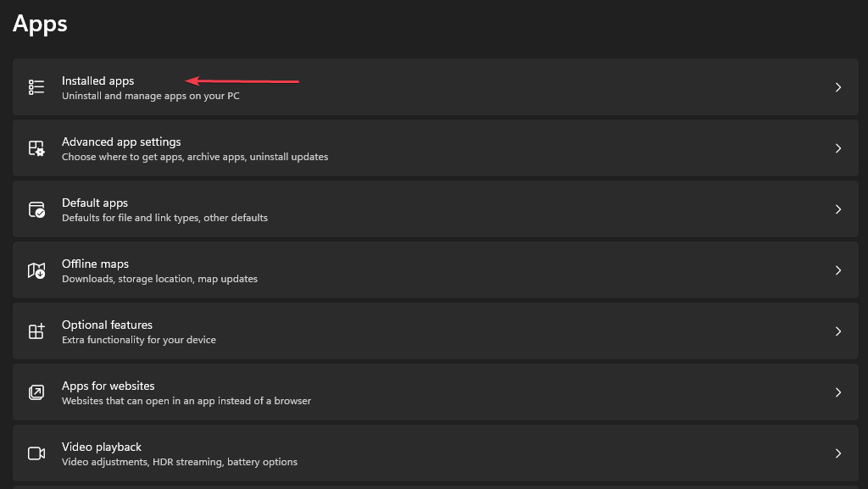Screen dimensions: 868x489
Task: Click the Apps for websites icon
Action: tap(36, 392)
